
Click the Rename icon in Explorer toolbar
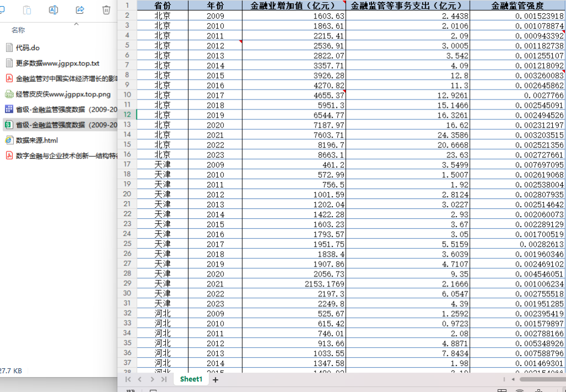pos(54,10)
